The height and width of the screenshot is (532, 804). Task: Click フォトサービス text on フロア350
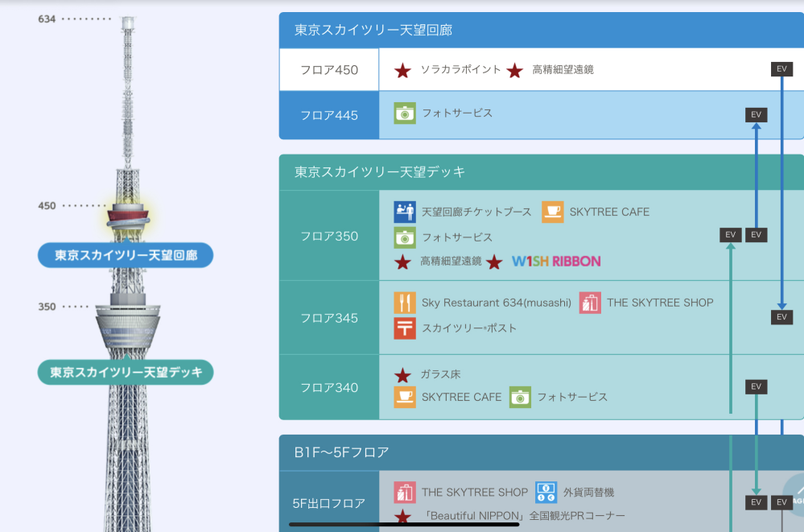[457, 237]
